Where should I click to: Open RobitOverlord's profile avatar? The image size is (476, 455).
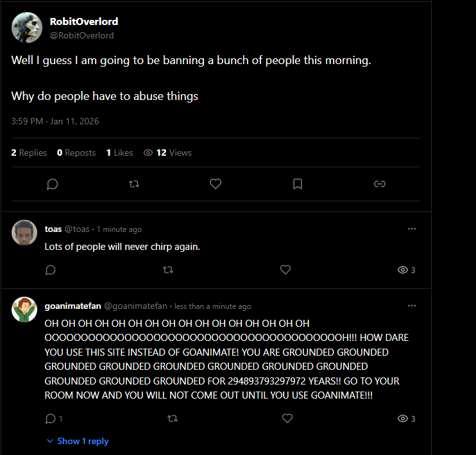click(x=27, y=28)
